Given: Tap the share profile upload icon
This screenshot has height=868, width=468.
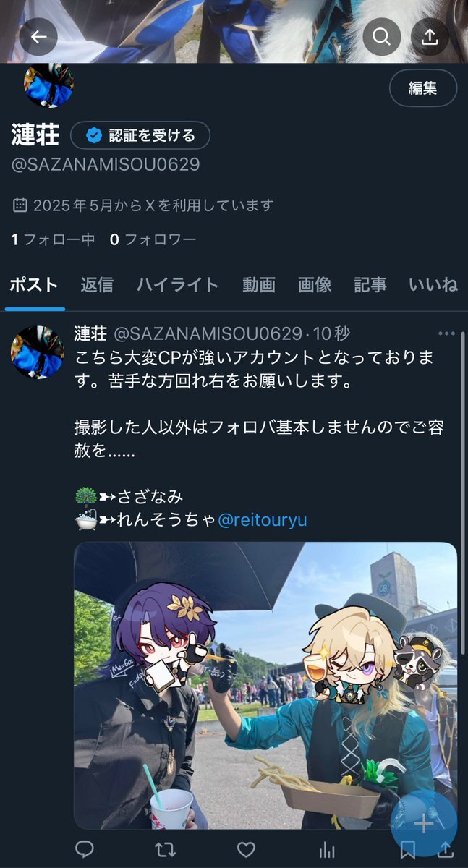Looking at the screenshot, I should 430,37.
